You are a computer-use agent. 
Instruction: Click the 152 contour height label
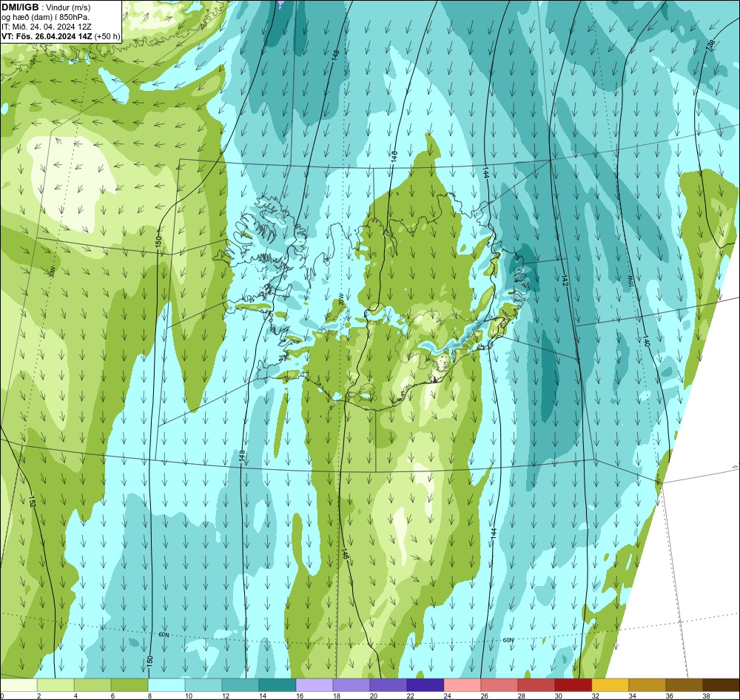(33, 501)
